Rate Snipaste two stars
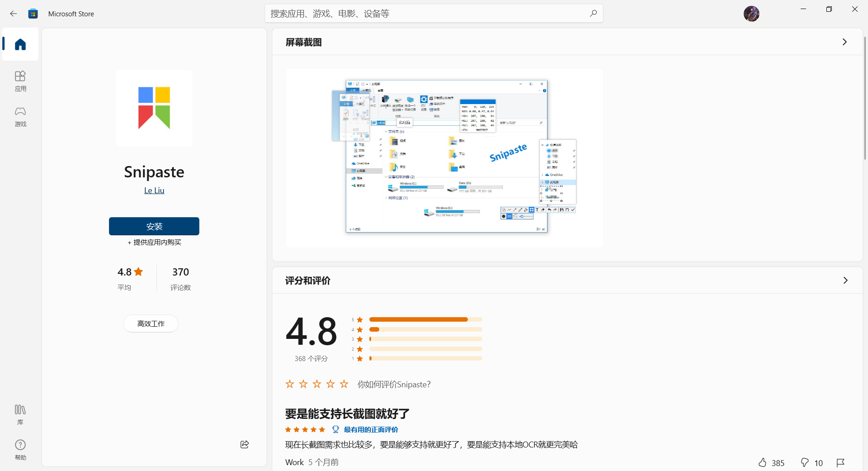Image resolution: width=868 pixels, height=471 pixels. click(303, 384)
